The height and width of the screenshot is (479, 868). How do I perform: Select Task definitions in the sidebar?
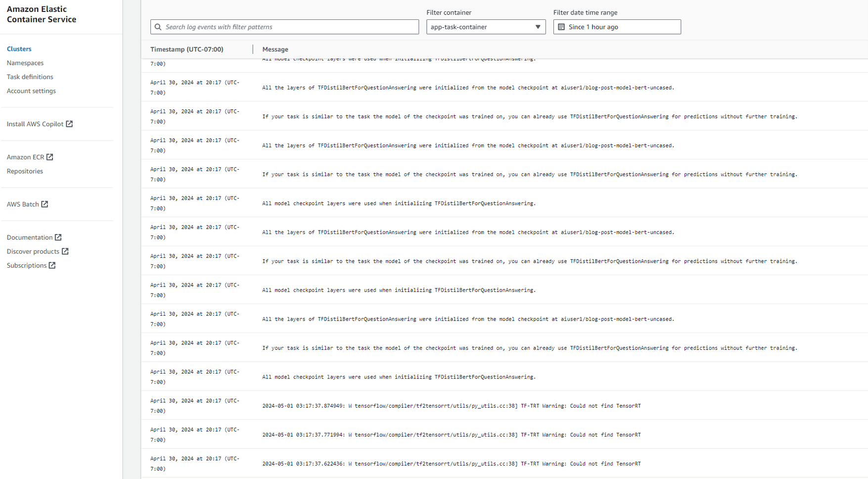tap(30, 77)
